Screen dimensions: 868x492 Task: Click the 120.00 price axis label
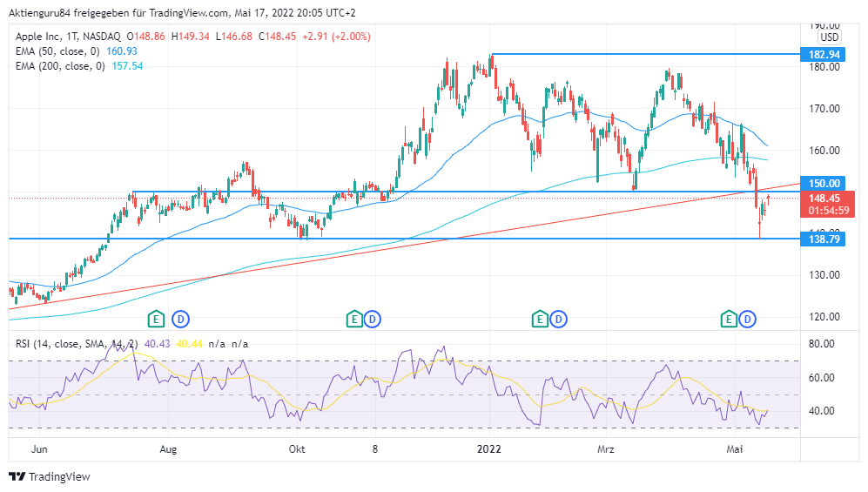click(x=824, y=317)
